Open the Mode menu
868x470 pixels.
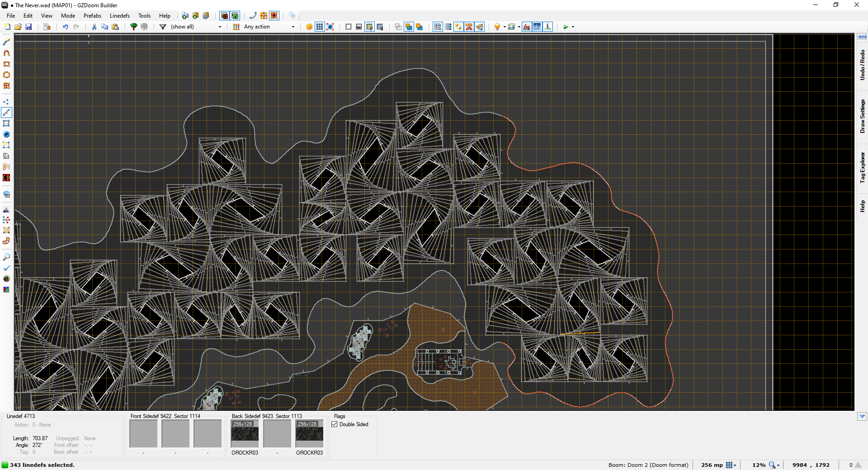point(68,15)
